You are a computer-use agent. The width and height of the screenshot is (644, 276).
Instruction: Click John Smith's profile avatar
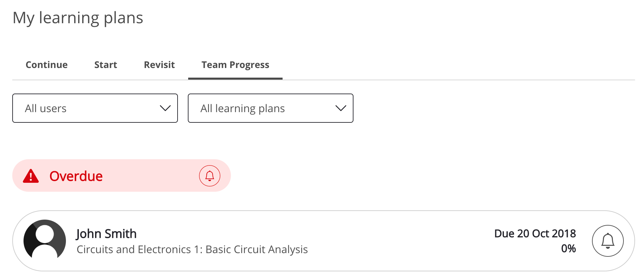tap(45, 241)
